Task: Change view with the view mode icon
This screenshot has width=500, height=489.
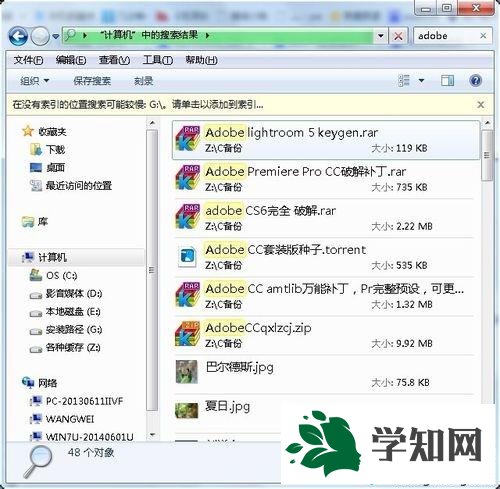Action: pyautogui.click(x=404, y=80)
